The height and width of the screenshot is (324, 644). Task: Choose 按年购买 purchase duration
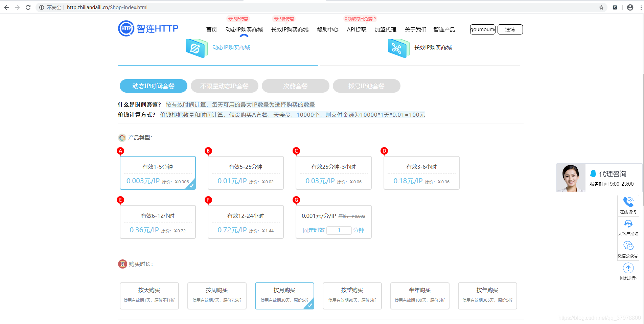click(487, 296)
